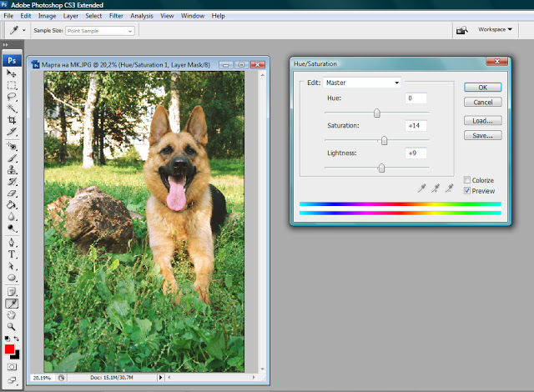Select the Zoom tool in toolbox

pos(12,326)
